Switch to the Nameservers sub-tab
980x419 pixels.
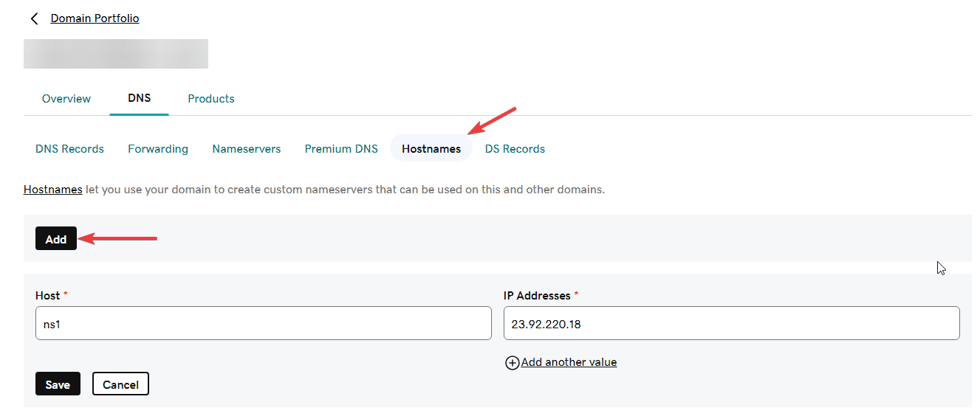247,149
